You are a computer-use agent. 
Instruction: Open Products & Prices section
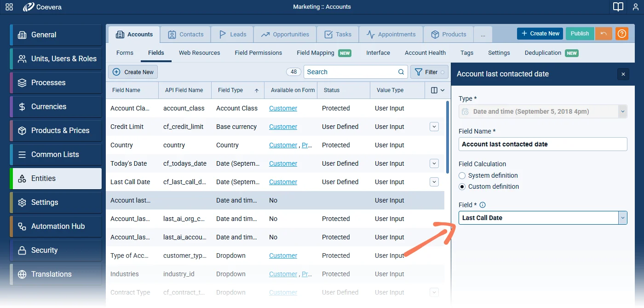56,131
